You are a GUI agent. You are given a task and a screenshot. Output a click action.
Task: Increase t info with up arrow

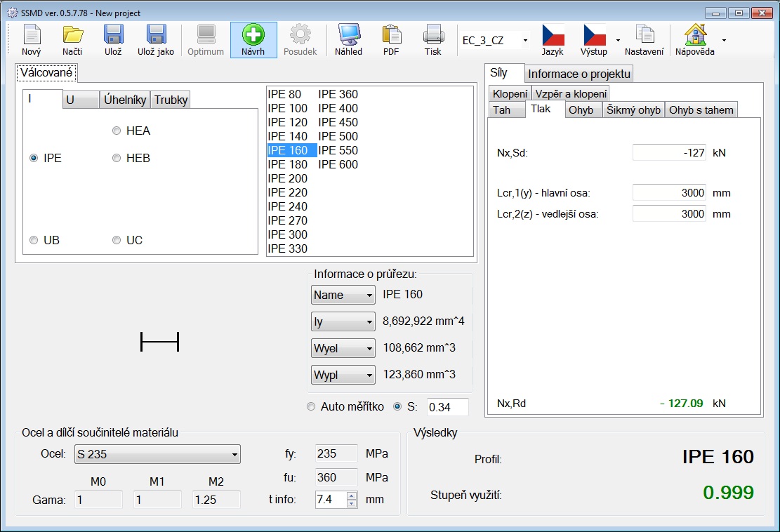click(x=352, y=496)
